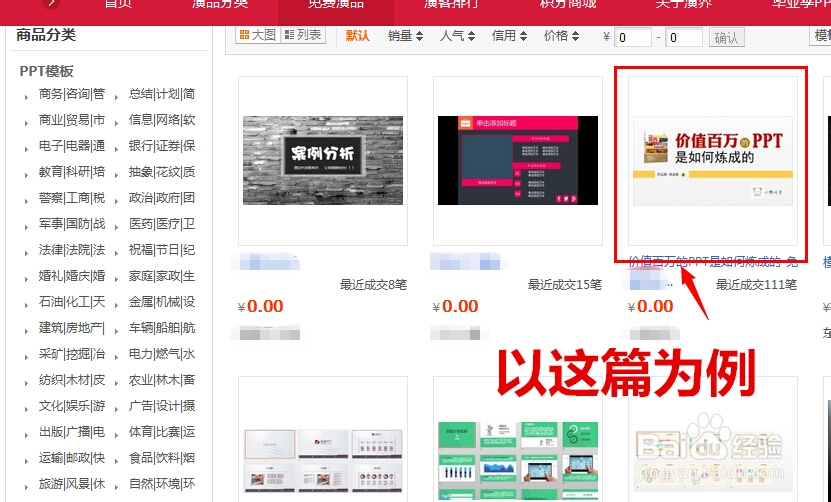Open the 案例分析 brick wall template thumbnail
831x502 pixels.
pyautogui.click(x=323, y=160)
